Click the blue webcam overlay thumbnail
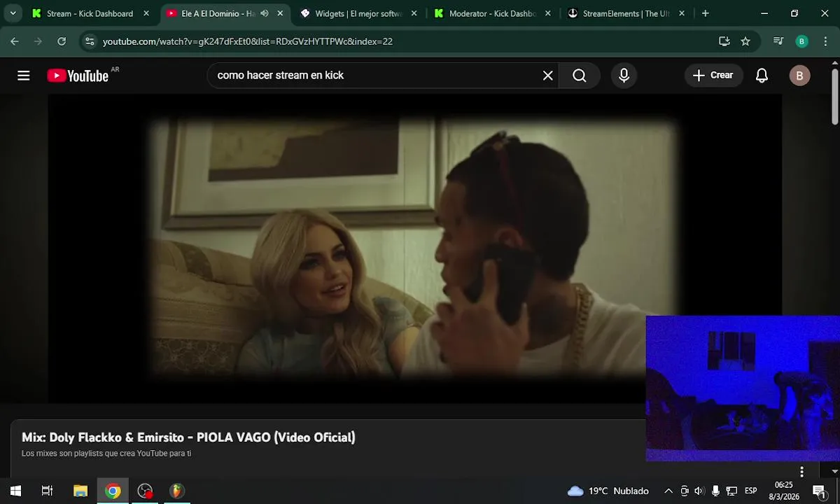 tap(743, 388)
